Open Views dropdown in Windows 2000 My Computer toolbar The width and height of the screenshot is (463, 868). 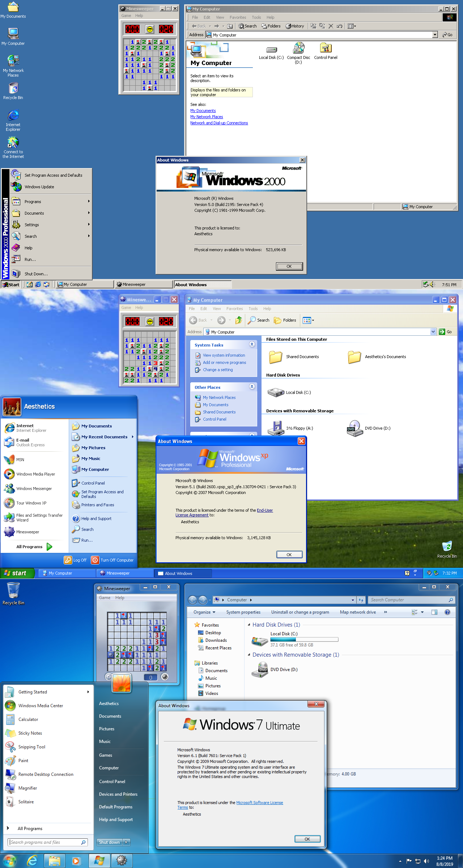pyautogui.click(x=352, y=26)
